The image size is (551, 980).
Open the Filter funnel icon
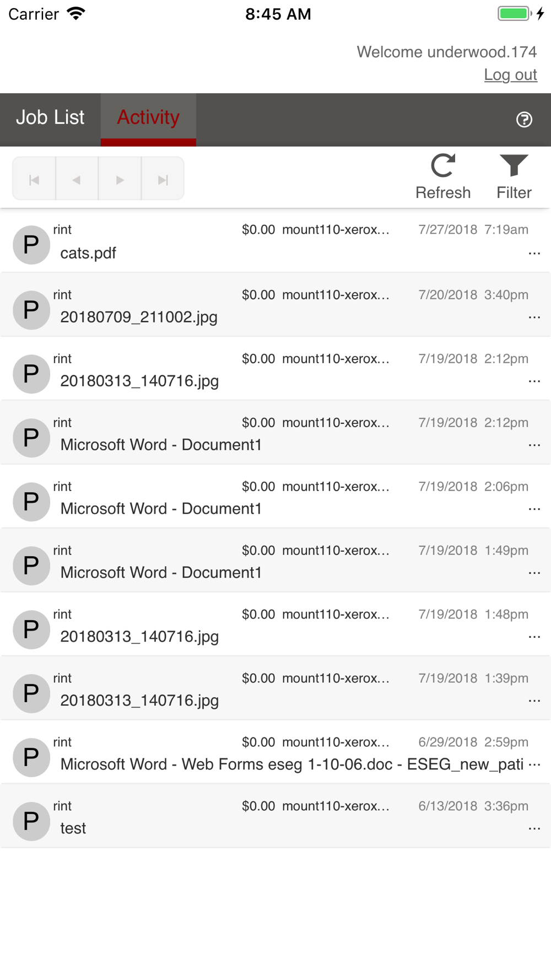[514, 166]
